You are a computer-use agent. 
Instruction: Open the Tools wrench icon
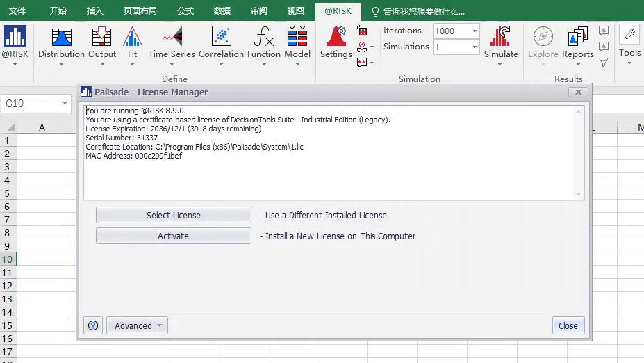pos(629,35)
